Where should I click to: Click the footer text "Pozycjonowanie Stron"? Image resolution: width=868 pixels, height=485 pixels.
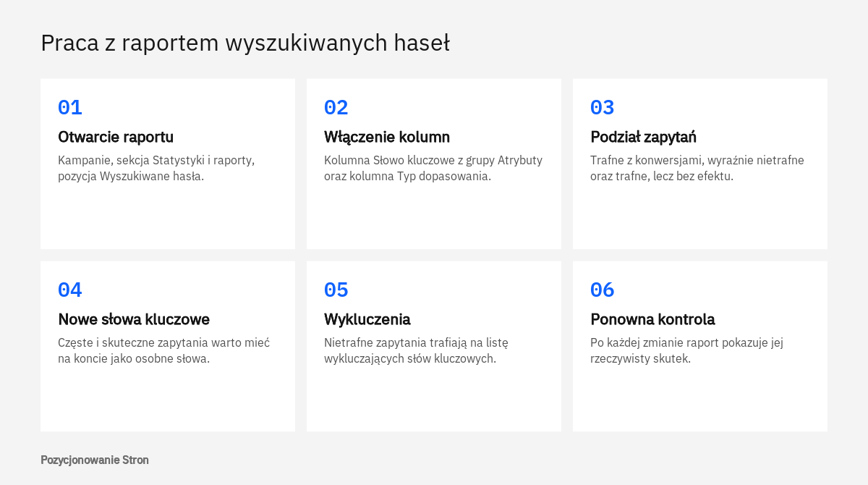[x=95, y=460]
